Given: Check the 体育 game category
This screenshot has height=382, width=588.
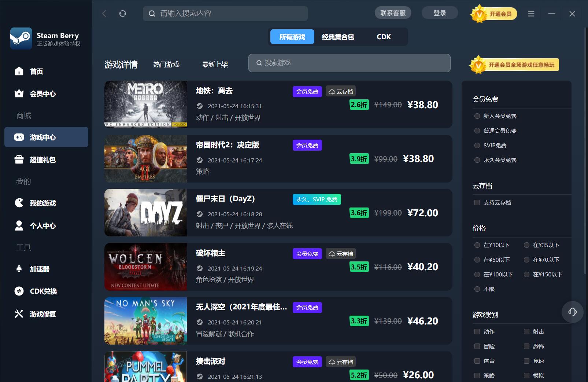Looking at the screenshot, I should [477, 361].
